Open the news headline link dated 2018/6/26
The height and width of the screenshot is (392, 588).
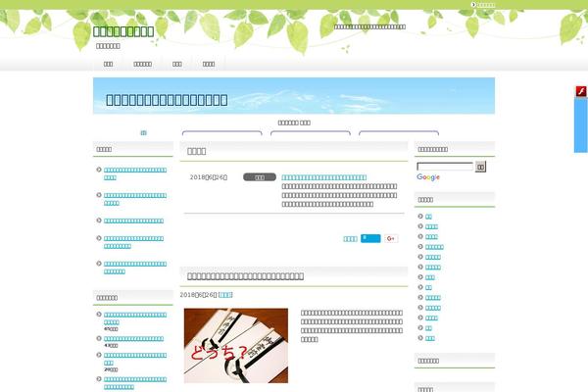(324, 177)
